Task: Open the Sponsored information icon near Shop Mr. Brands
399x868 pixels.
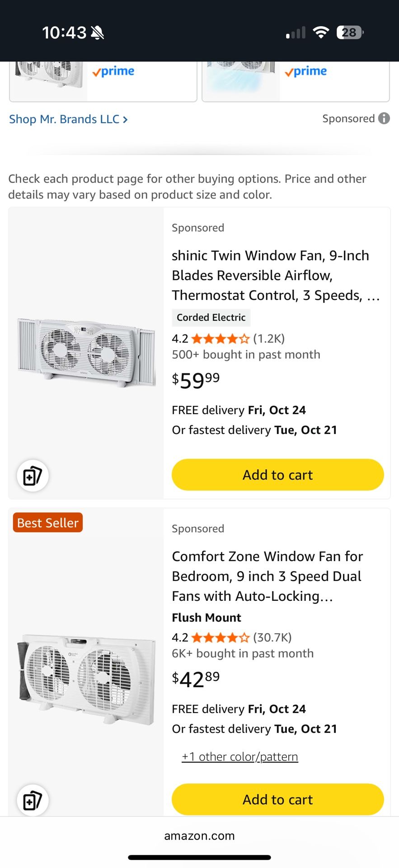Action: pos(383,118)
